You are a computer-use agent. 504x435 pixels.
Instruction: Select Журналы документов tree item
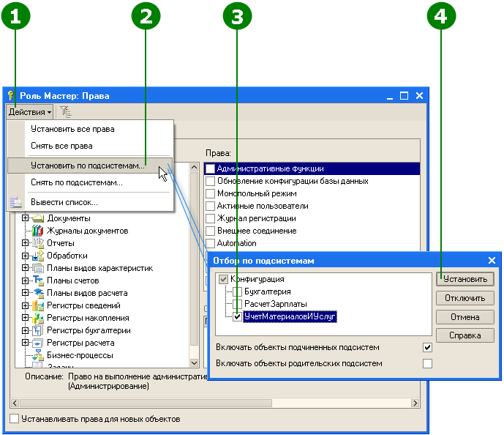(88, 231)
